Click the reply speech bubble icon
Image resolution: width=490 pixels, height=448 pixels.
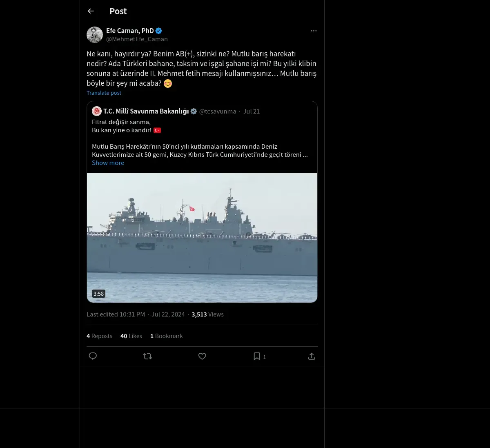93,356
